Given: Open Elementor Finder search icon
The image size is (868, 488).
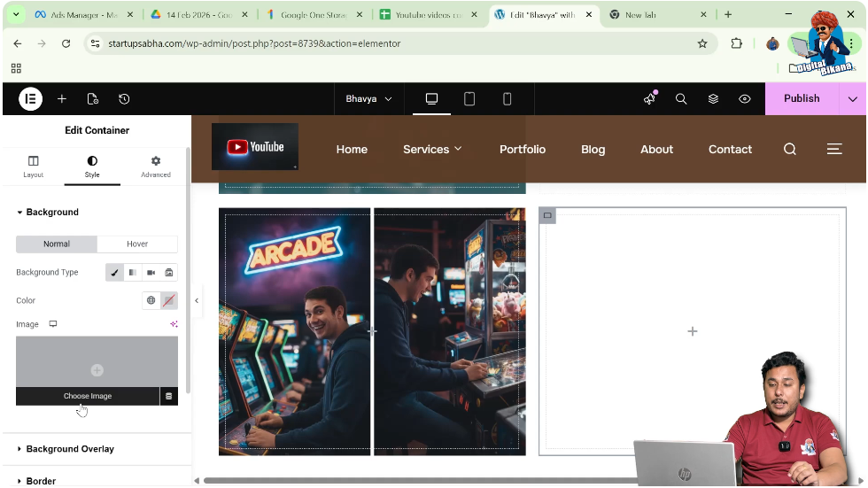Looking at the screenshot, I should point(681,99).
